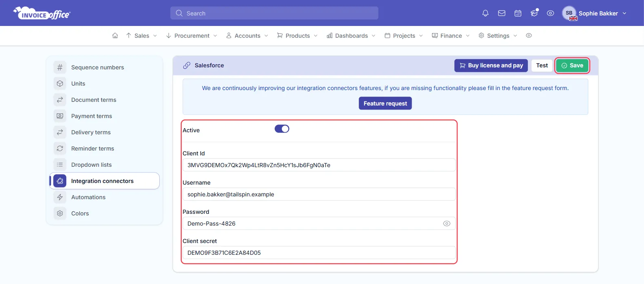The height and width of the screenshot is (284, 644).
Task: Click the eye icon in top header
Action: pyautogui.click(x=551, y=13)
